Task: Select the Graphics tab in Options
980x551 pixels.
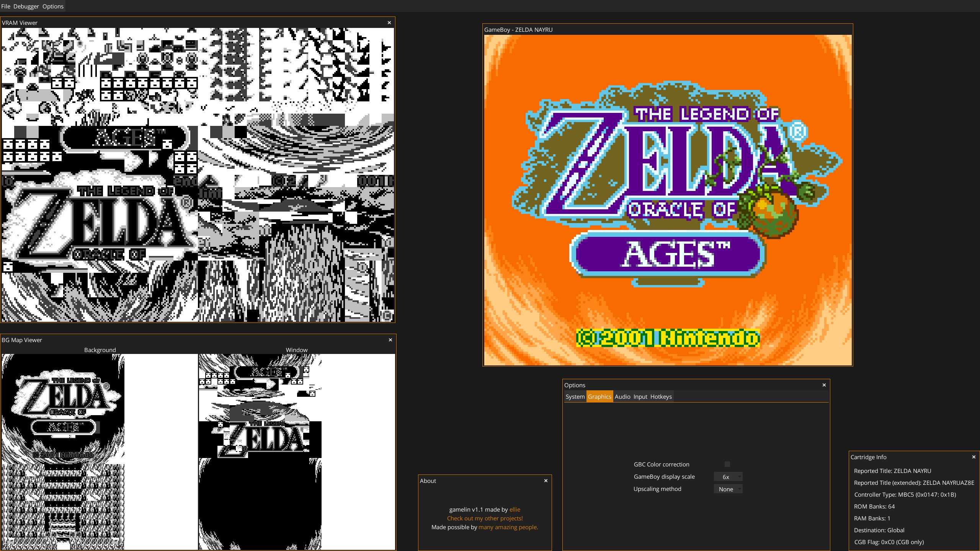Action: (x=599, y=396)
